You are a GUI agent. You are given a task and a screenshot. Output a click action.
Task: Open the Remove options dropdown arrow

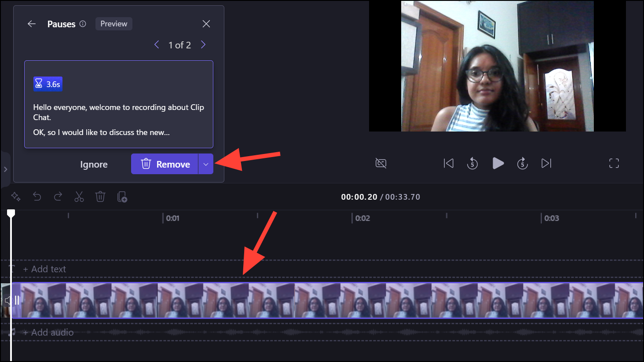206,164
